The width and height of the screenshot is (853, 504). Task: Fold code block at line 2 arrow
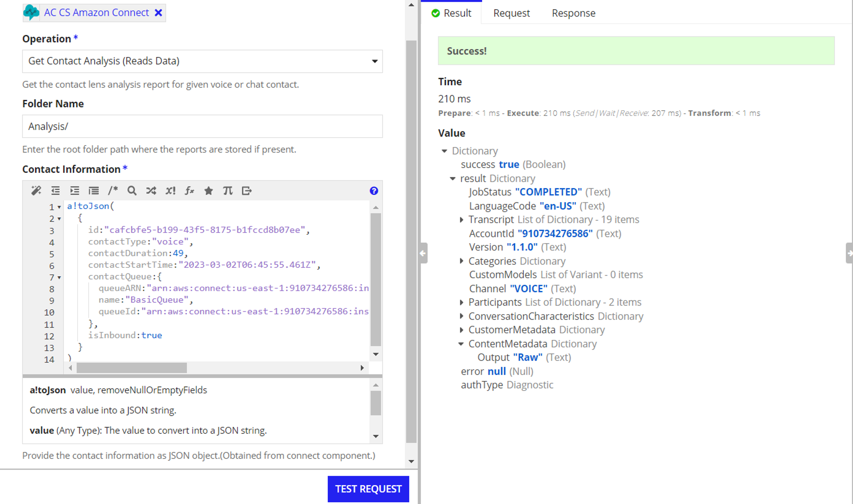[x=59, y=219]
